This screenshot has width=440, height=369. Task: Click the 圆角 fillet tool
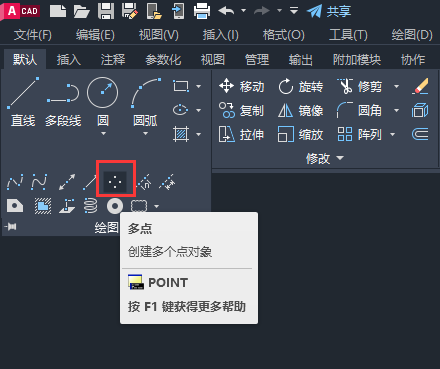point(360,110)
